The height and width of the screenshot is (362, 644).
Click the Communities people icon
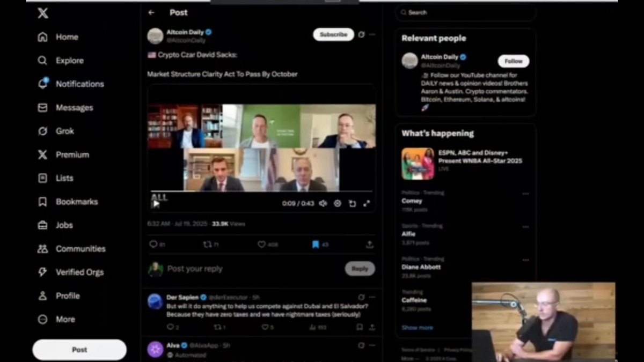pos(43,249)
